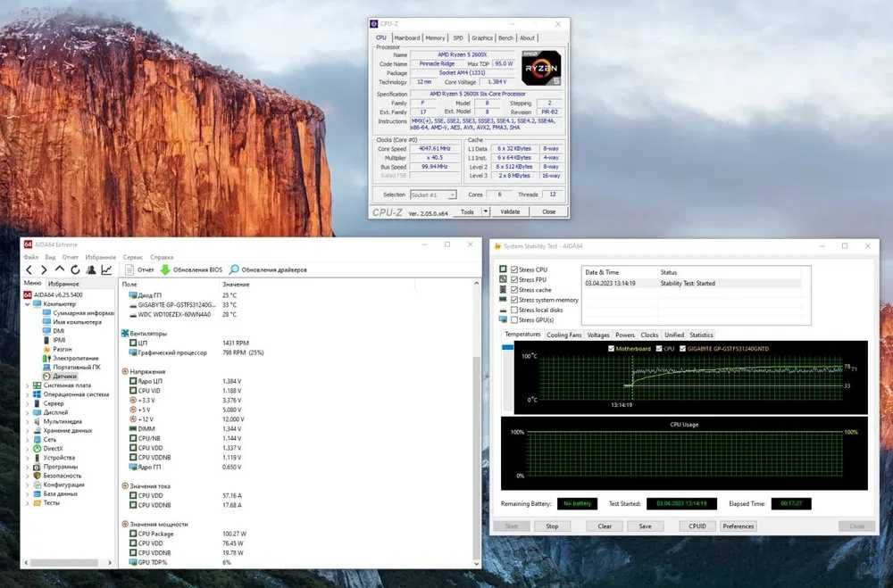The height and width of the screenshot is (588, 893).
Task: Click the Конфигурация tree icon
Action: click(x=37, y=485)
